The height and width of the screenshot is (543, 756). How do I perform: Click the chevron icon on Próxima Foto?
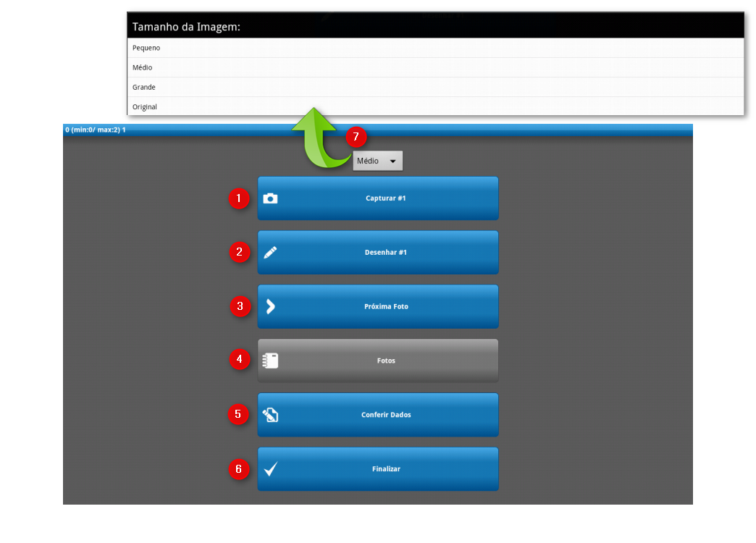pyautogui.click(x=271, y=306)
